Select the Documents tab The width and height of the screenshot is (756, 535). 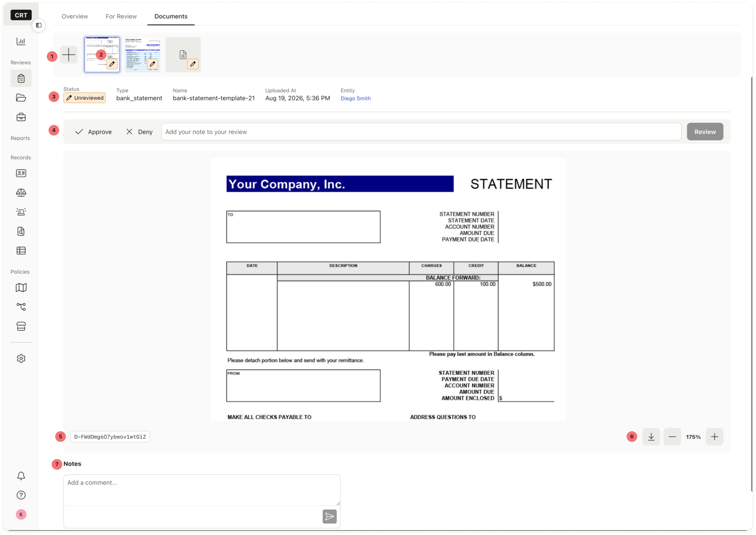click(171, 16)
